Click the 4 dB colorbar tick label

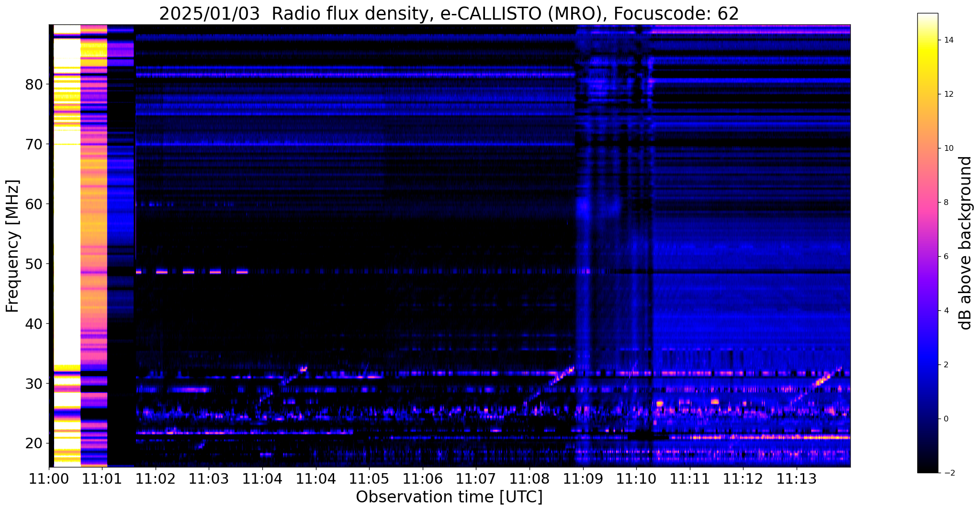pos(945,311)
